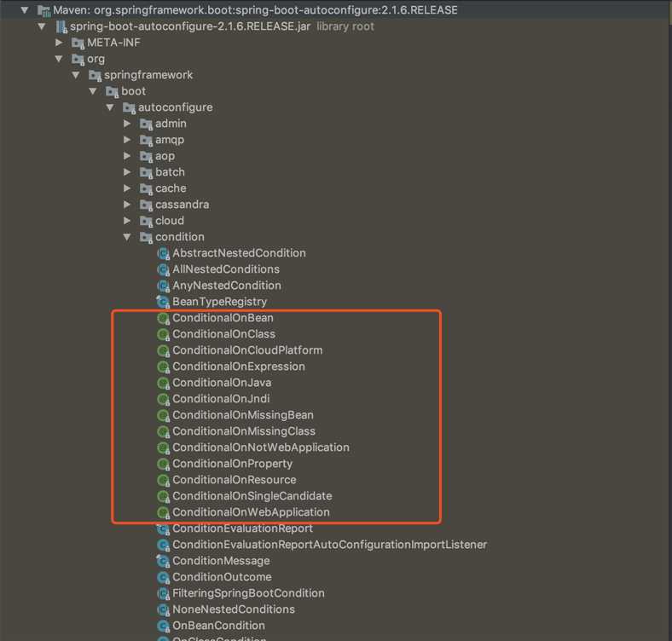Click the boot package folder icon
This screenshot has height=641, width=672.
[113, 92]
